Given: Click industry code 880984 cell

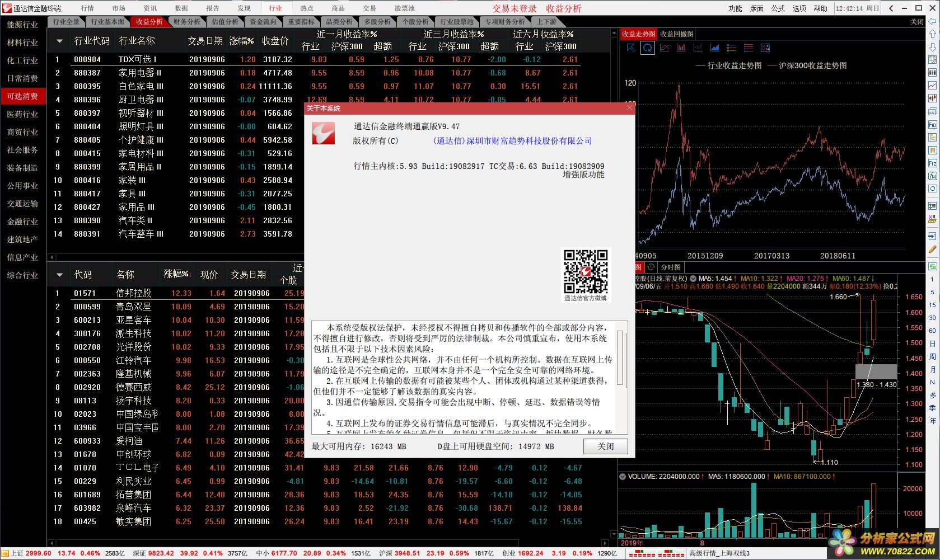Looking at the screenshot, I should point(87,59).
